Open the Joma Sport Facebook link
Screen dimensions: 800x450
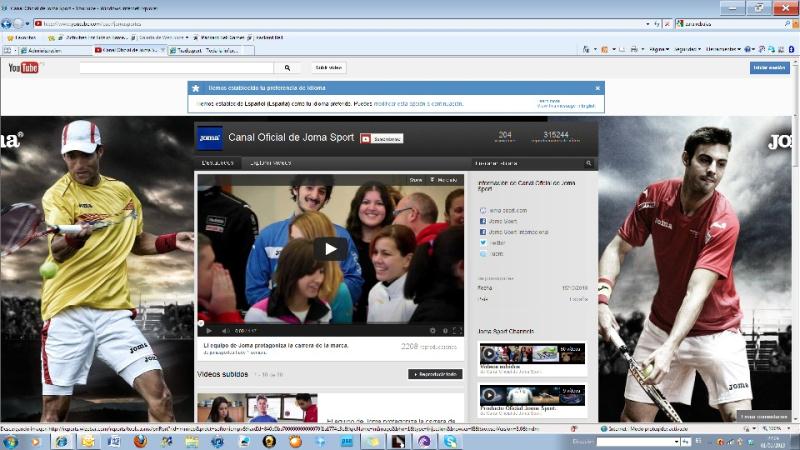[503, 221]
